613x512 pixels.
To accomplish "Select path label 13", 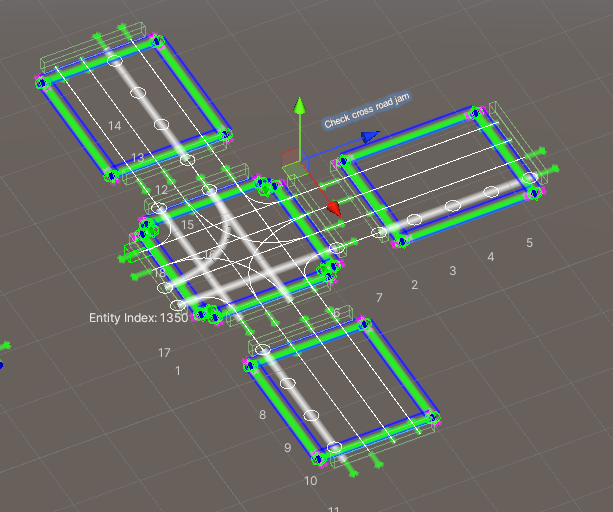I will coord(138,158).
